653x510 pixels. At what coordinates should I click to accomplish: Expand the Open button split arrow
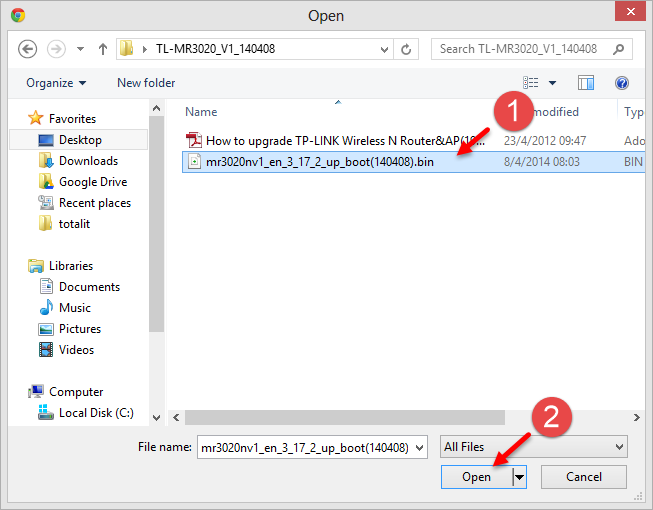tap(519, 477)
